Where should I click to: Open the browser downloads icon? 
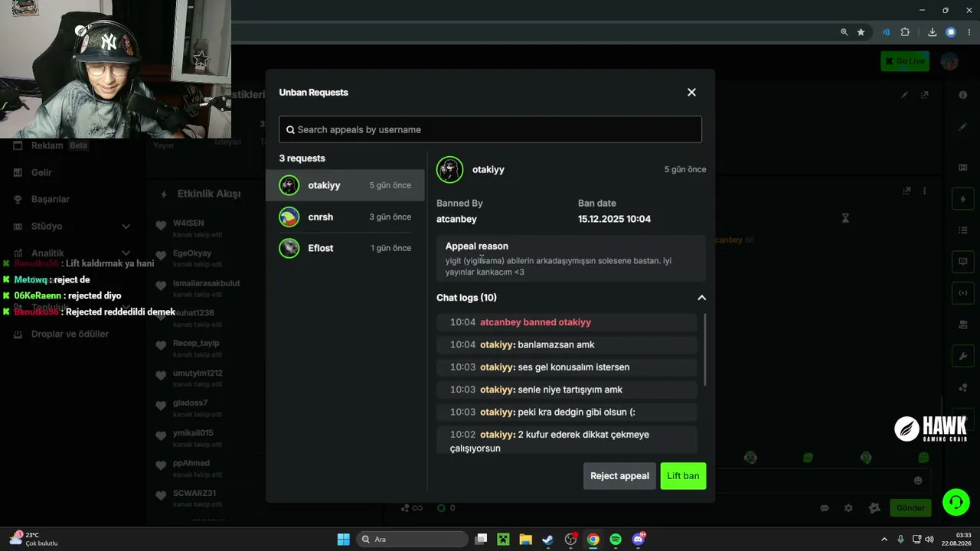pos(932,32)
